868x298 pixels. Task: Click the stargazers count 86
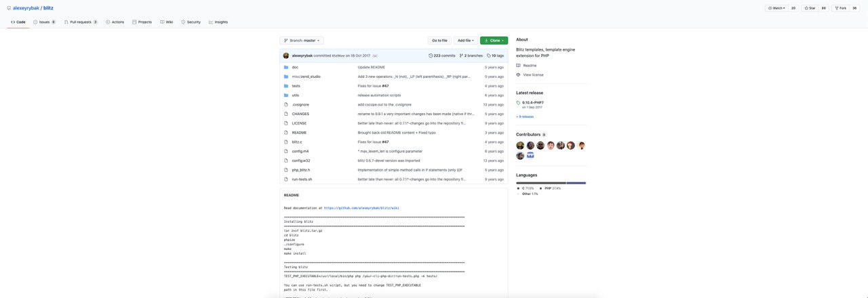pyautogui.click(x=824, y=8)
